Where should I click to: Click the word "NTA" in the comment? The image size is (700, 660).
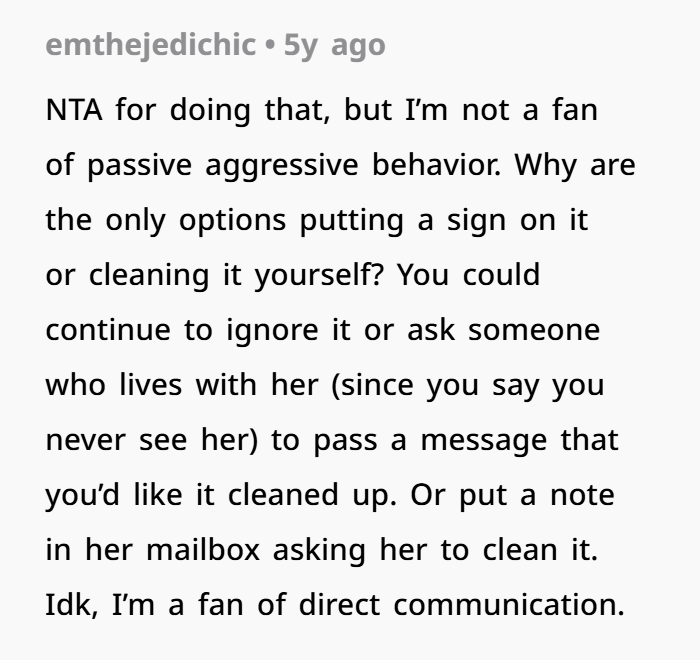(75, 110)
